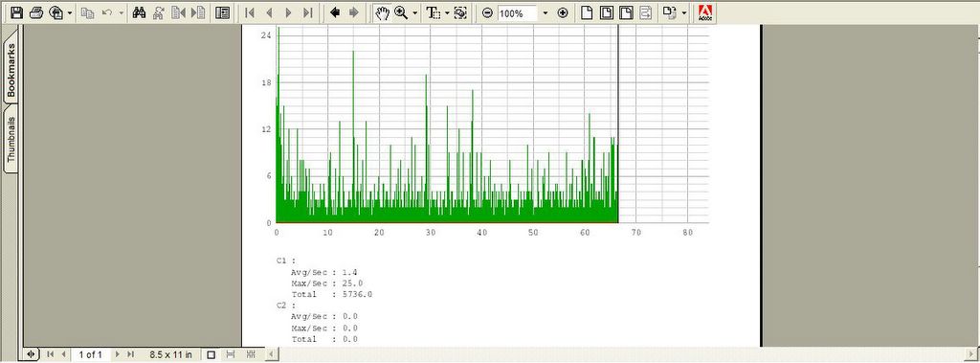Open the Thumbnails side tab

coord(11,139)
